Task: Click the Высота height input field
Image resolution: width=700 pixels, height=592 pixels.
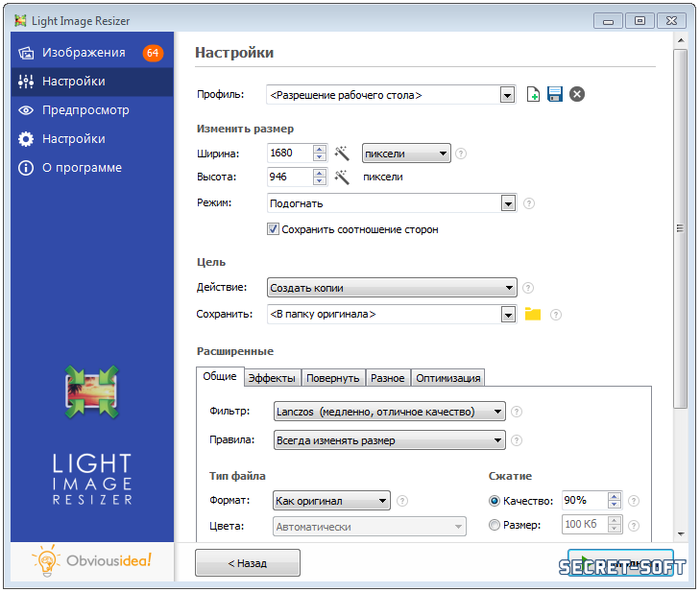Action: click(x=290, y=177)
